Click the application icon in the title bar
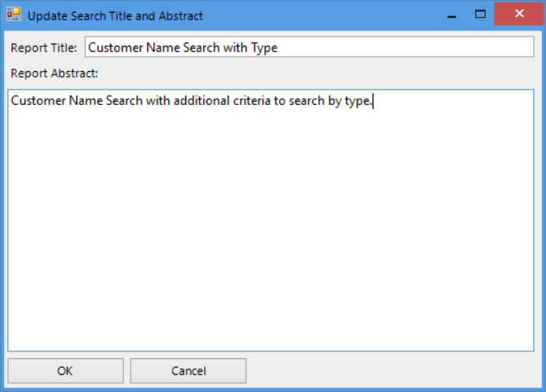Image resolution: width=546 pixels, height=392 pixels. click(x=14, y=15)
